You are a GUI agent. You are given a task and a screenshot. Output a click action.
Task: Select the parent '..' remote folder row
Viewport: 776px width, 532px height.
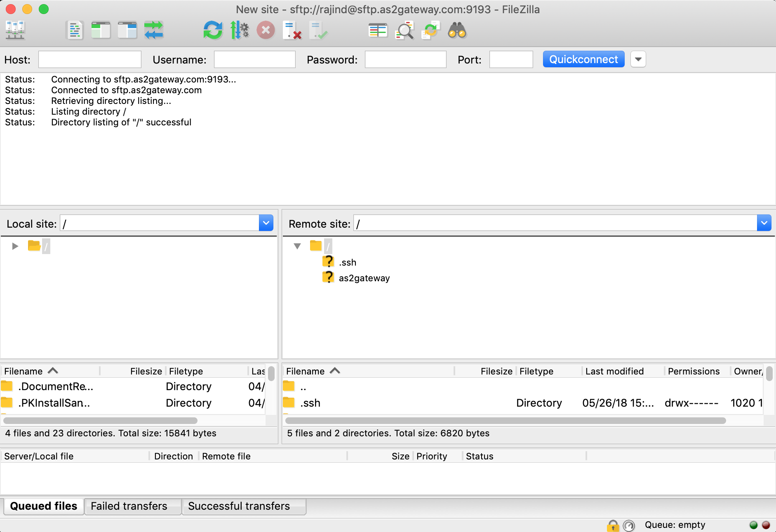(x=523, y=386)
